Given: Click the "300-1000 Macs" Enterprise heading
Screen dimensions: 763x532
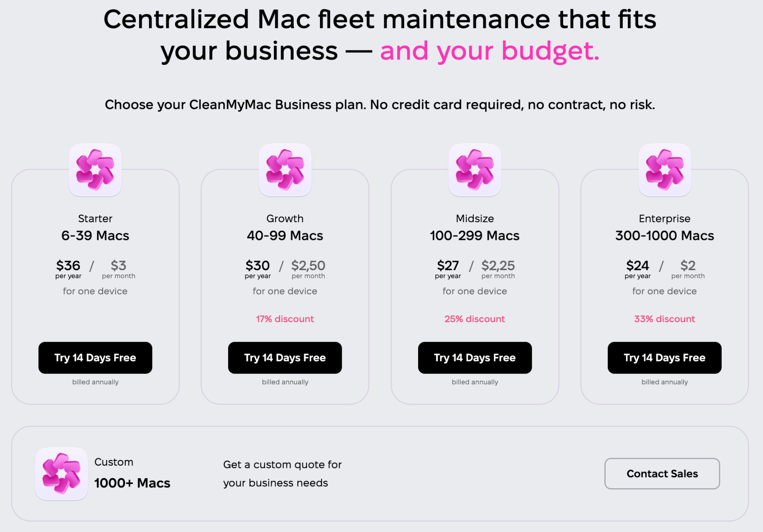Looking at the screenshot, I should pyautogui.click(x=664, y=236).
